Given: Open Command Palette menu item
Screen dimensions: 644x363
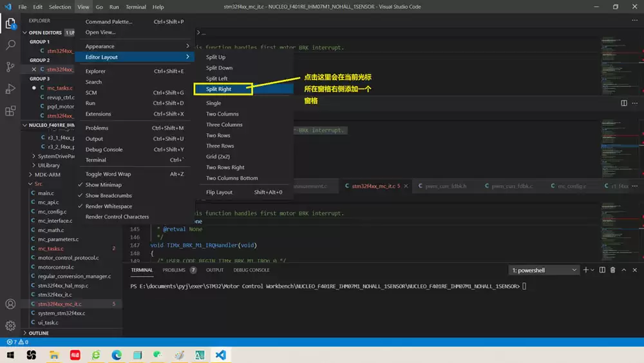Looking at the screenshot, I should (x=135, y=21).
